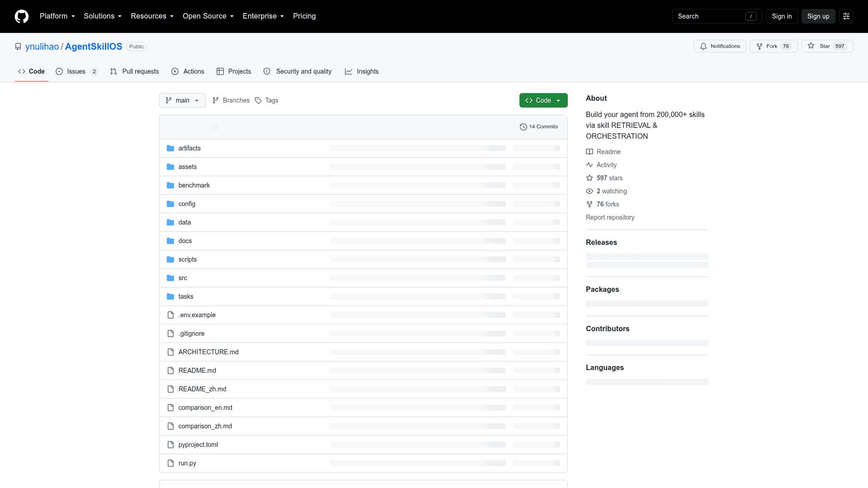Click the config folder icon
The image size is (868, 488).
click(x=170, y=204)
